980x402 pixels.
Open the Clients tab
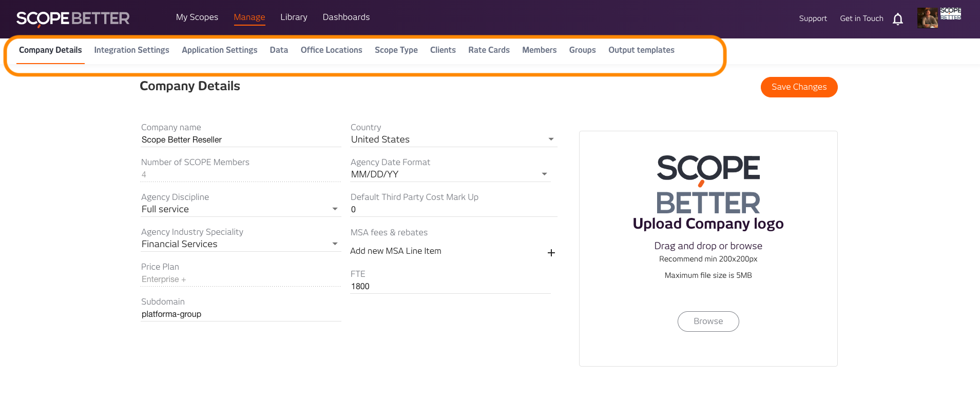[443, 50]
